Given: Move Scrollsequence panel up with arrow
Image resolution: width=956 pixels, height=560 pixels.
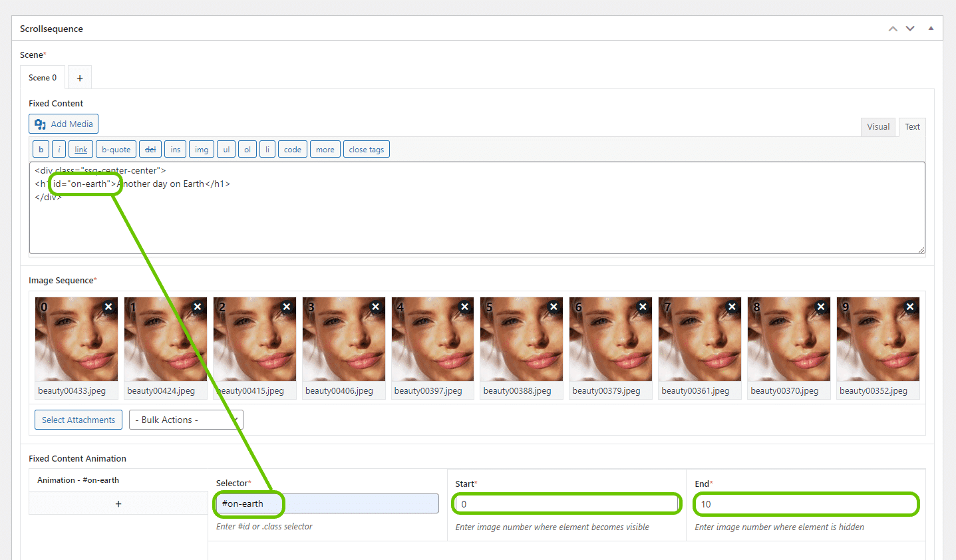Looking at the screenshot, I should [x=893, y=29].
